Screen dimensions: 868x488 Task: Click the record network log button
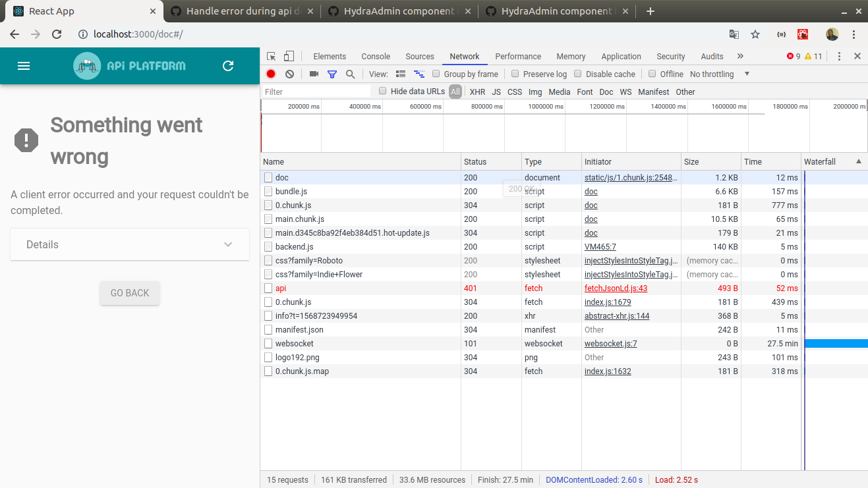(x=271, y=74)
